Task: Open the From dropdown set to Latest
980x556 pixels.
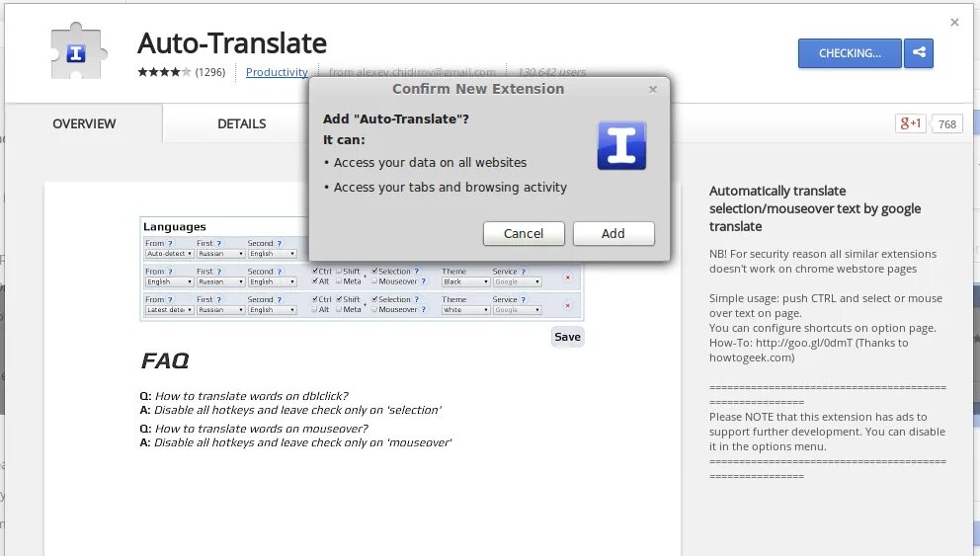Action: (x=170, y=310)
